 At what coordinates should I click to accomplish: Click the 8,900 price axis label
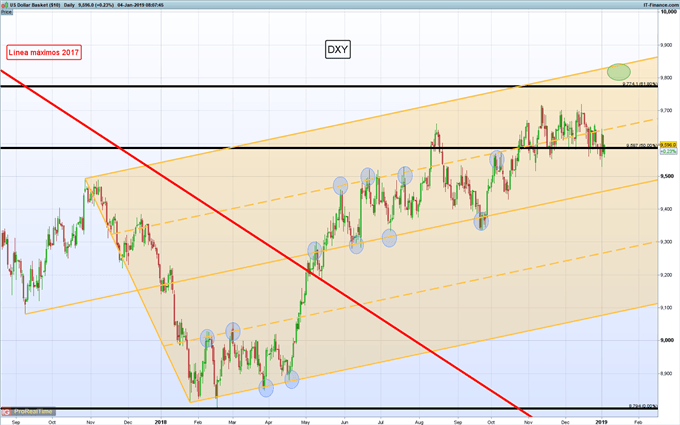click(x=666, y=373)
